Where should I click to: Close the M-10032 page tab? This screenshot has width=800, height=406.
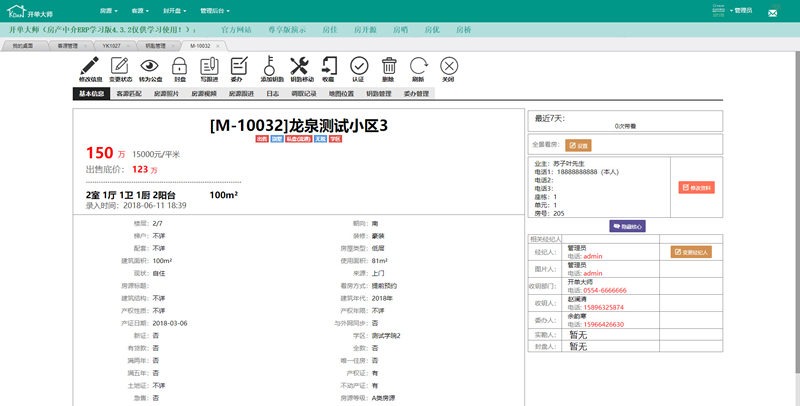216,46
